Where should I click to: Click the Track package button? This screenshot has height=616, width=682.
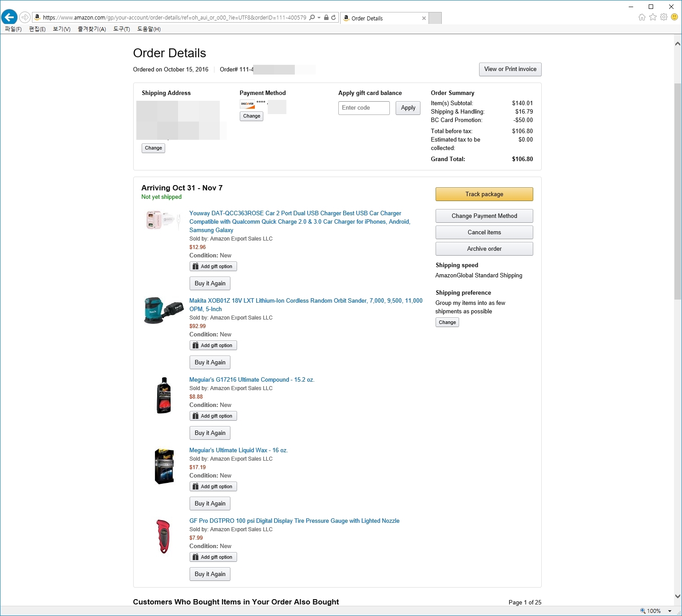click(484, 194)
